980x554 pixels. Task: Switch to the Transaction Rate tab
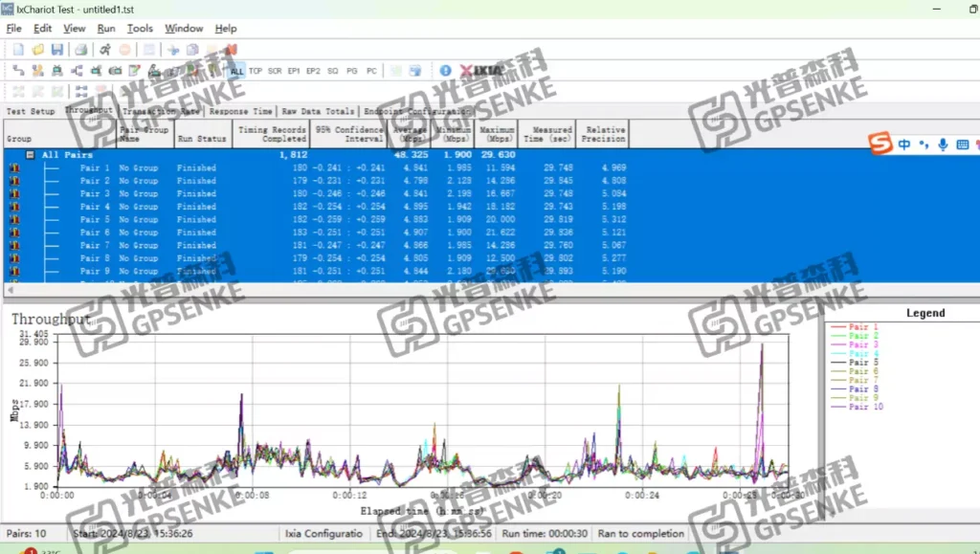coord(161,111)
